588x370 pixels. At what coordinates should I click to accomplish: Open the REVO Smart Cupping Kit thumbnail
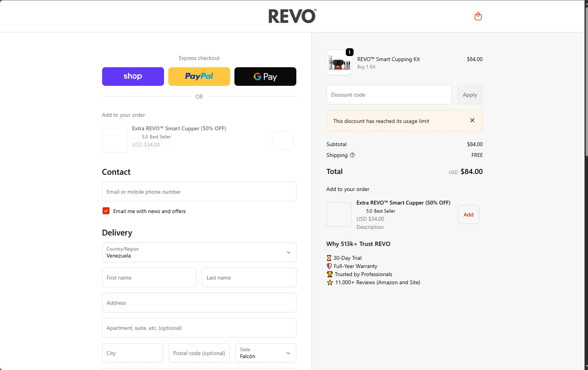point(339,63)
